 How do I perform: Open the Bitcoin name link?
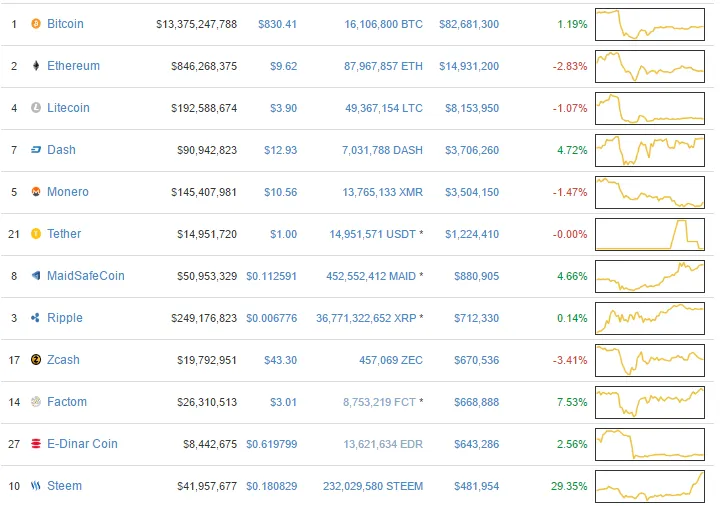click(65, 24)
